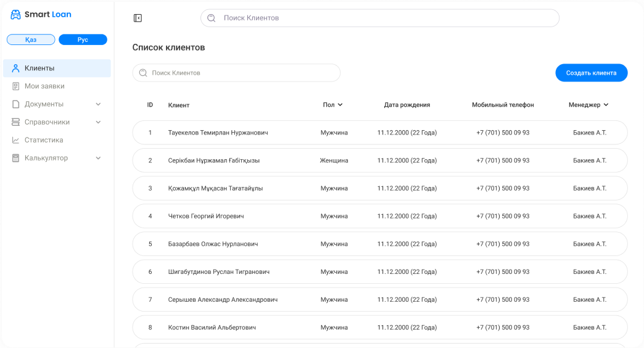Click the Список клиентов heading
The height and width of the screenshot is (348, 644).
[x=168, y=48]
